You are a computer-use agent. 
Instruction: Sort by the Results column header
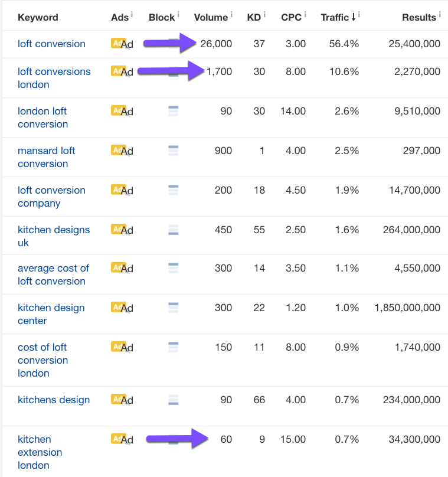pos(419,18)
